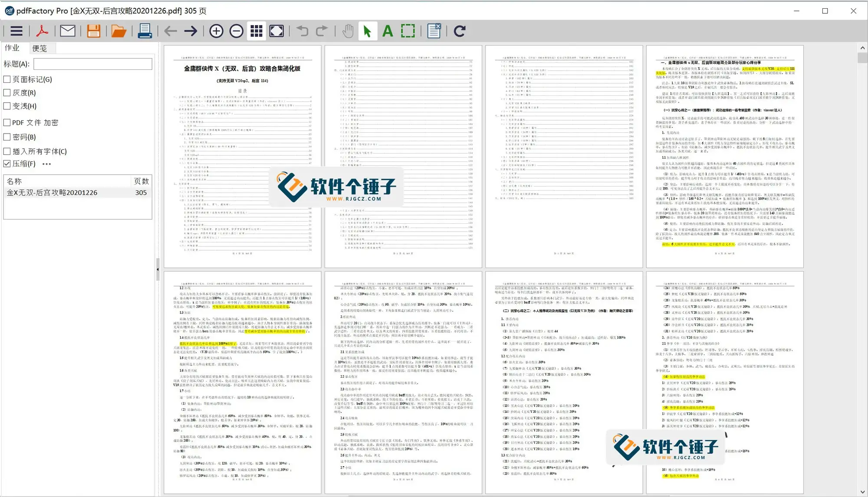Click the 名称 column header

(x=67, y=181)
